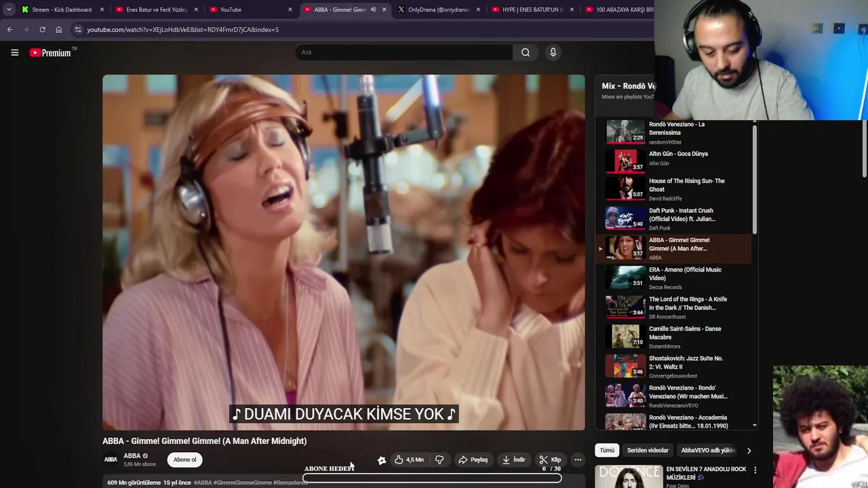Switch to 100 ABAZAYA KARŞI tab
This screenshot has height=488, width=868.
click(x=618, y=9)
